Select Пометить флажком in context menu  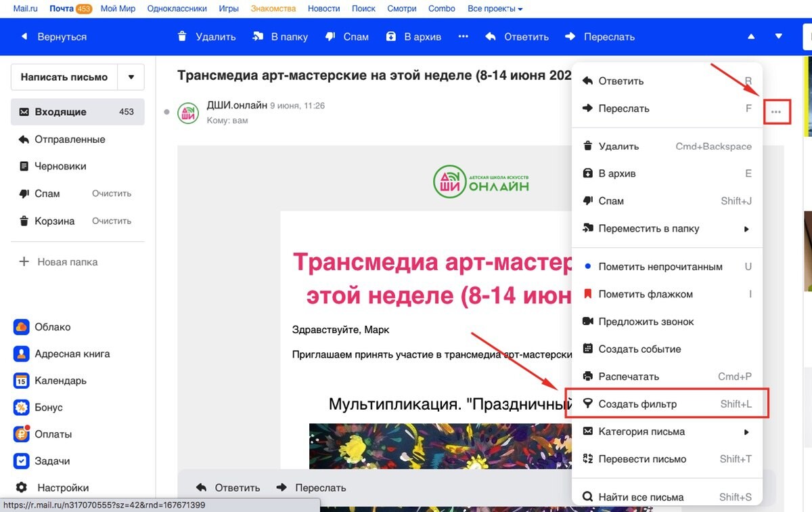pos(645,295)
